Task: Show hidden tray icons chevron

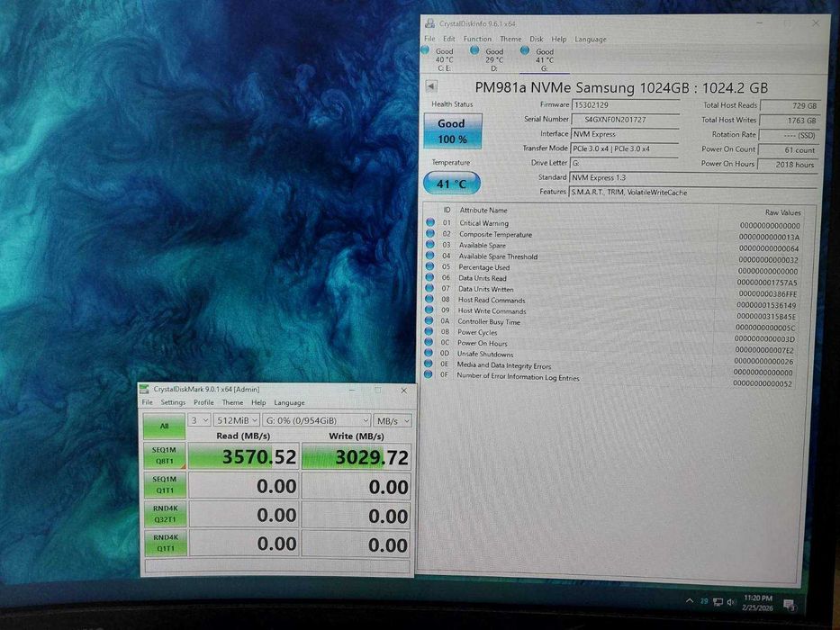Action: tap(690, 601)
